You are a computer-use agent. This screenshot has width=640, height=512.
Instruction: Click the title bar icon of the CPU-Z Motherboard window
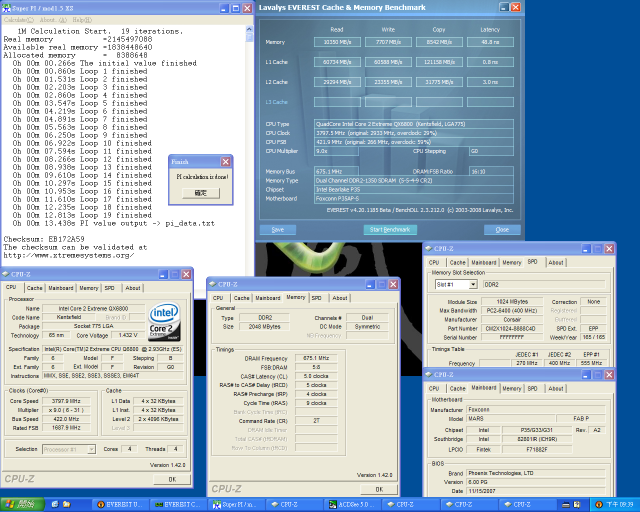429,374
